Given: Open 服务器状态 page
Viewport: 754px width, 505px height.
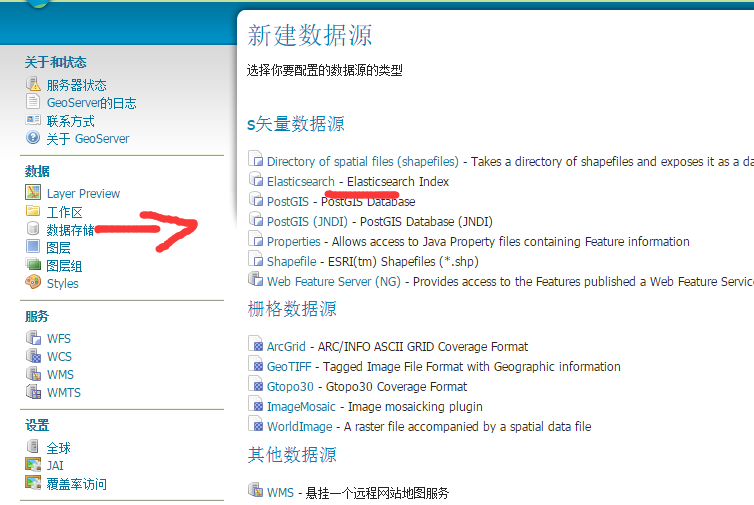Looking at the screenshot, I should [76, 85].
